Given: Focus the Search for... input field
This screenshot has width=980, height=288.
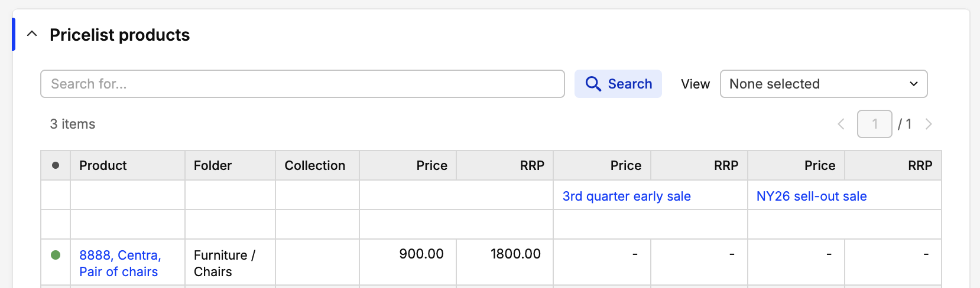Looking at the screenshot, I should (303, 84).
